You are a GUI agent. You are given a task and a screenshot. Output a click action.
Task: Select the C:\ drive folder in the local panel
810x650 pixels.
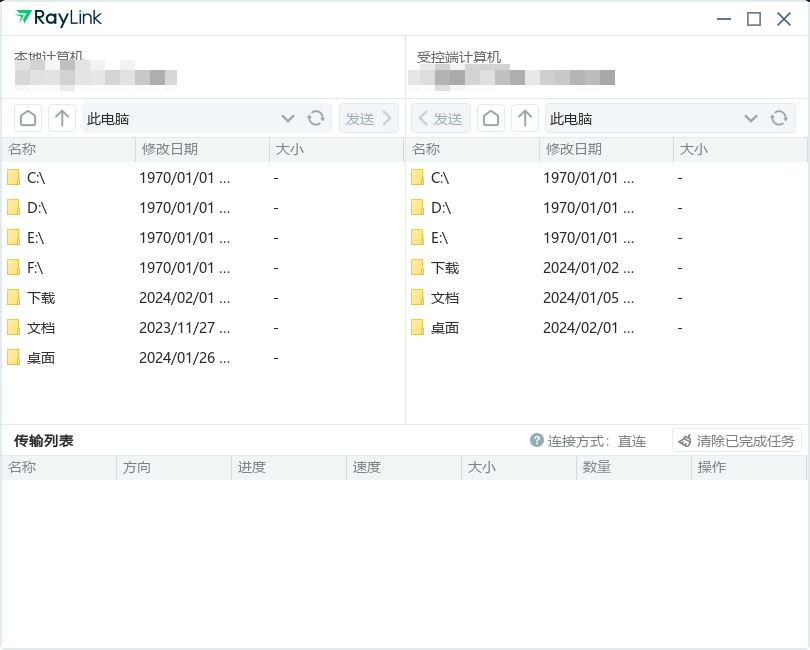point(40,178)
